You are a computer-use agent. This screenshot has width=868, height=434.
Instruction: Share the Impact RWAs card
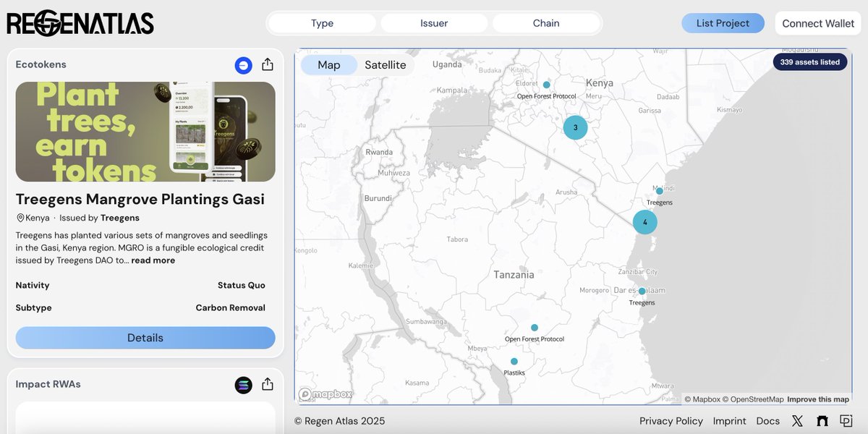tap(268, 384)
